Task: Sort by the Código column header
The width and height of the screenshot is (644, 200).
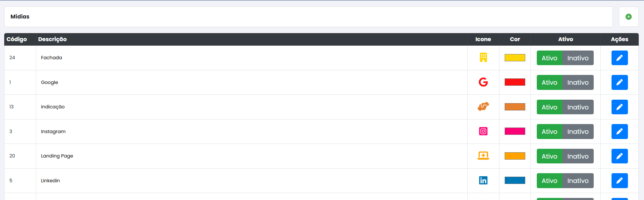Action: [x=17, y=39]
